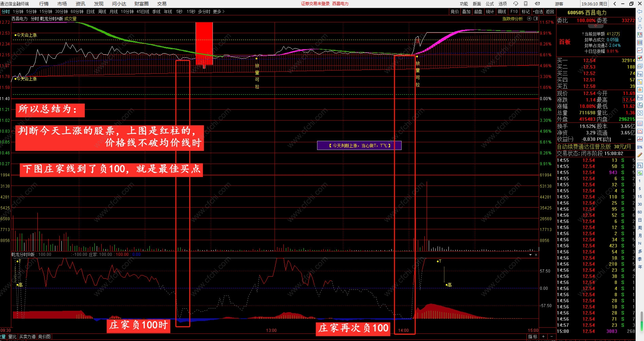
Task: Open the checked-table list icon in sidebar
Action: tap(640, 35)
